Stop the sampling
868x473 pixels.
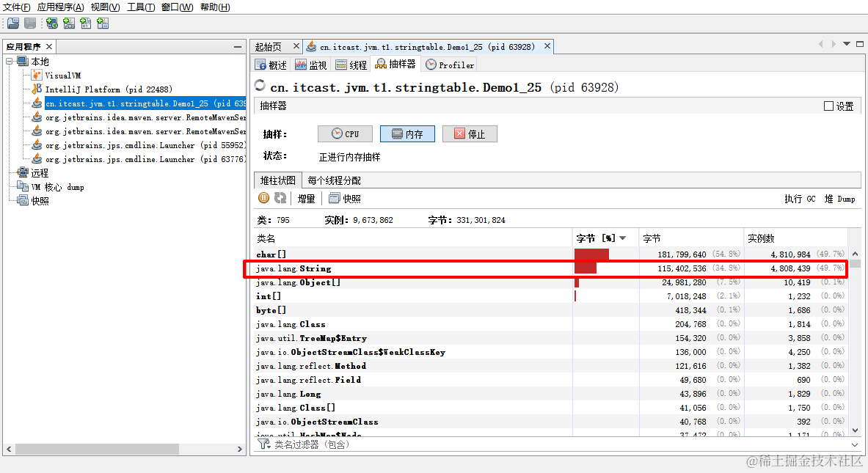pos(470,134)
